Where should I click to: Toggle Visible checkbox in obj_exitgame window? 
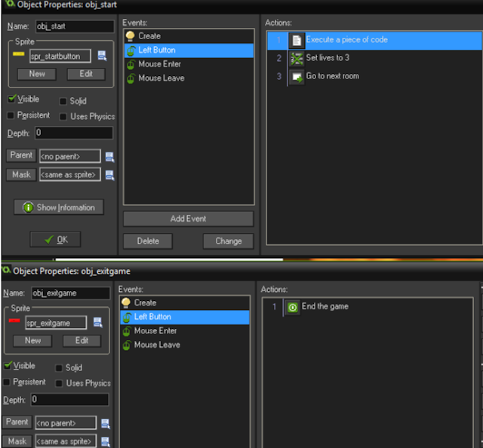8,366
